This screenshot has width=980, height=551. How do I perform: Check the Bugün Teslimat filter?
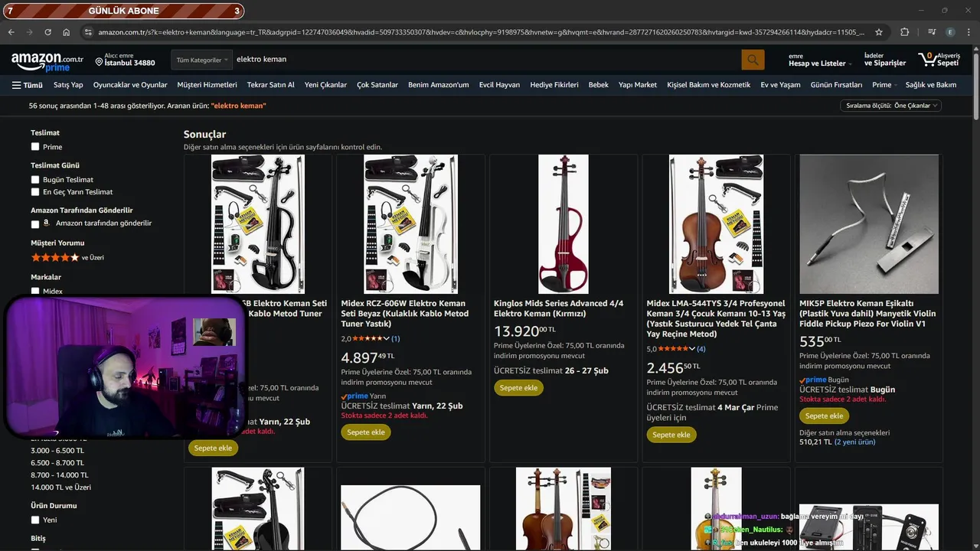[35, 180]
